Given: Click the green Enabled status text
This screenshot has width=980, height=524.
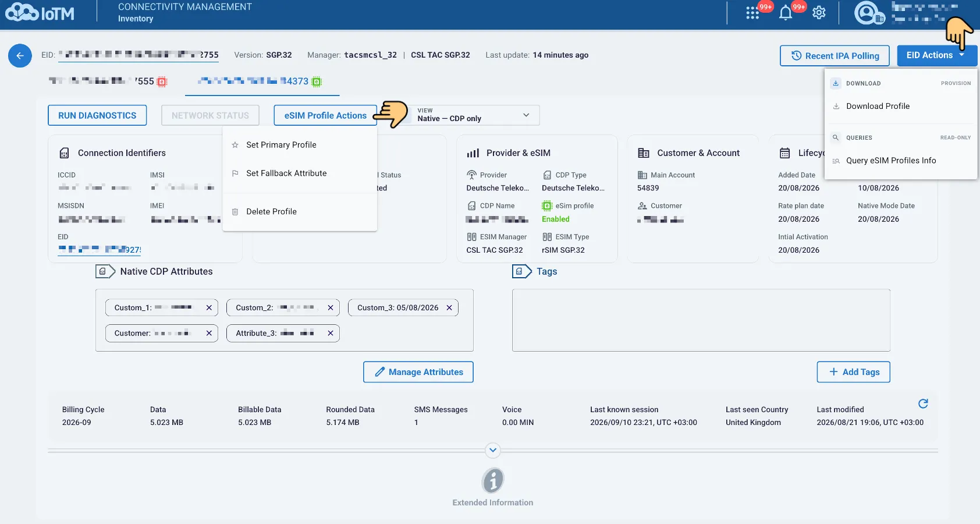Looking at the screenshot, I should coord(556,219).
